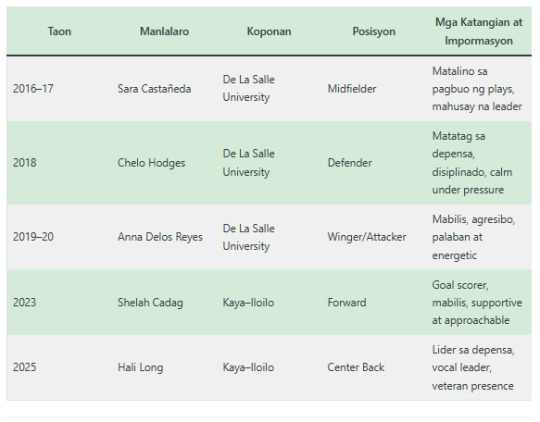
Task: Click the 2019–20 year cell
Action: point(33,237)
